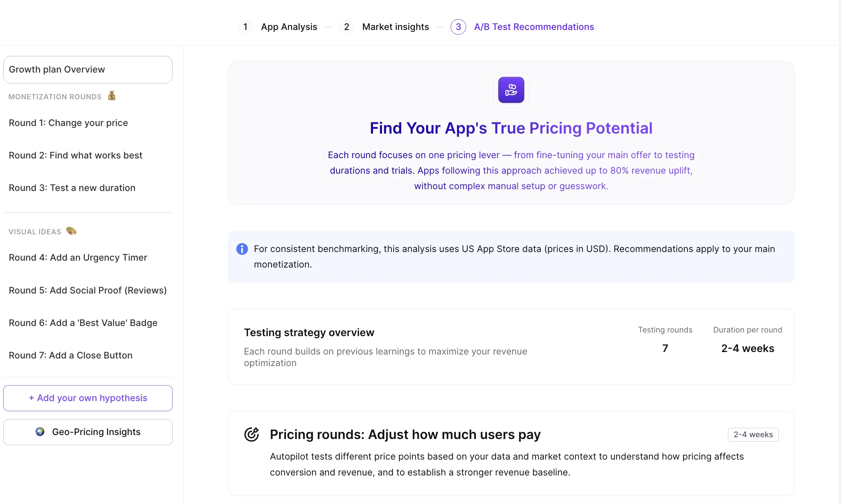Click the step 3 circled number
The width and height of the screenshot is (842, 504).
(458, 27)
